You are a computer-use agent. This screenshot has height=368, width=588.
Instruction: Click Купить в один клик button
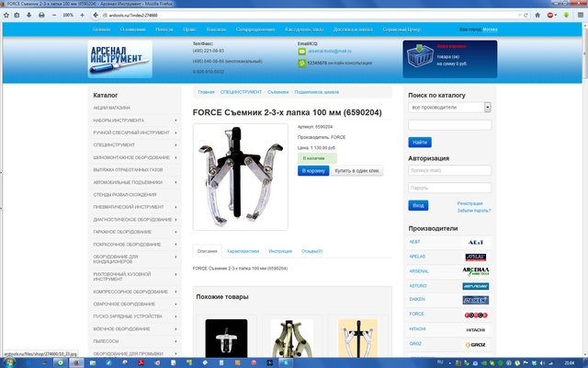pyautogui.click(x=357, y=170)
